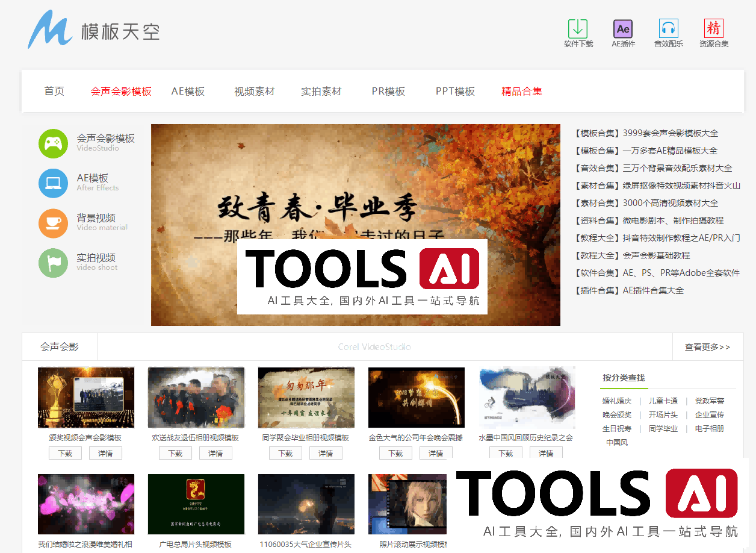Open the 水墨中国风 template thumbnail
Screen dimensions: 756x553
[x=527, y=398]
